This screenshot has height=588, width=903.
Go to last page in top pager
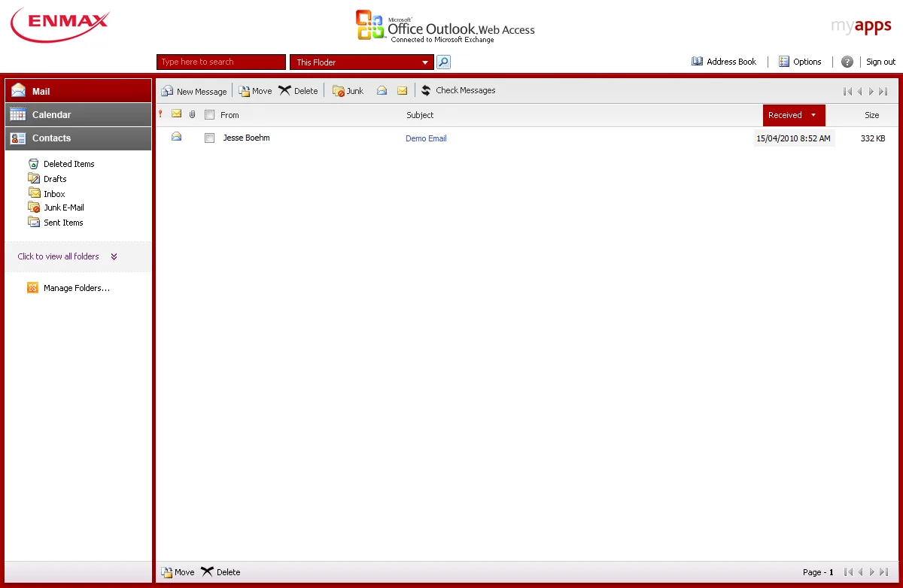tap(883, 92)
